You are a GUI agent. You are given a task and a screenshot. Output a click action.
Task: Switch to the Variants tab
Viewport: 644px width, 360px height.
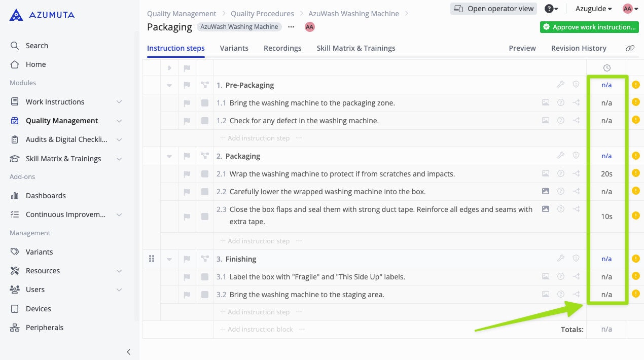coord(234,48)
